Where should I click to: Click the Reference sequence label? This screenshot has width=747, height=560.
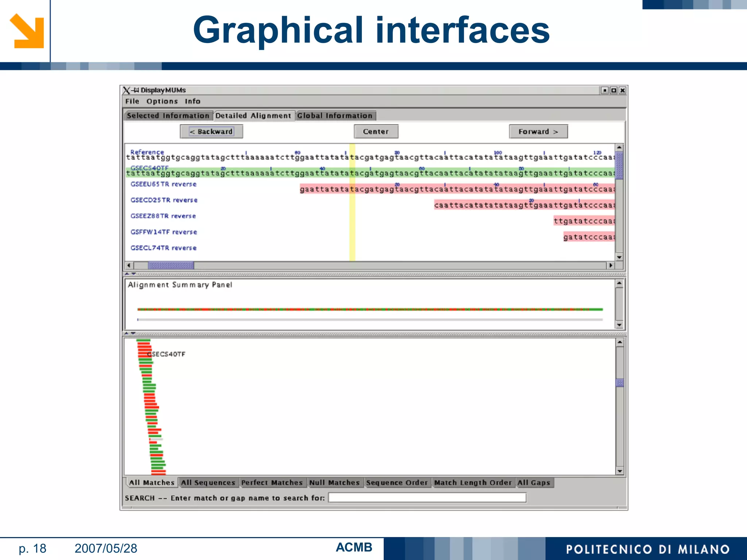(147, 152)
